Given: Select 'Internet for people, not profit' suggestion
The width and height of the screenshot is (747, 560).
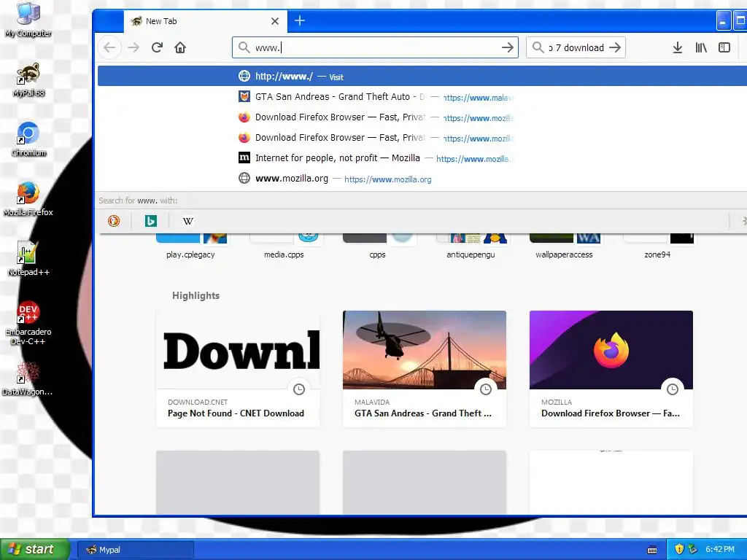Looking at the screenshot, I should tap(422, 158).
